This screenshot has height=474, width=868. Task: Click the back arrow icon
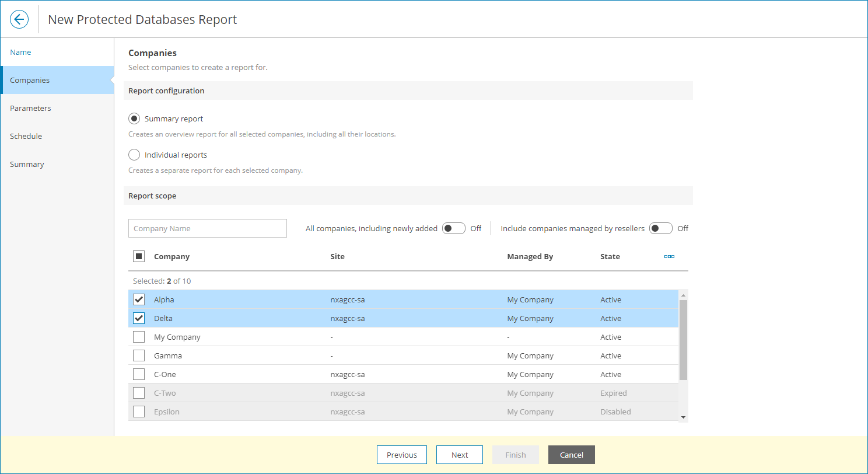click(19, 19)
